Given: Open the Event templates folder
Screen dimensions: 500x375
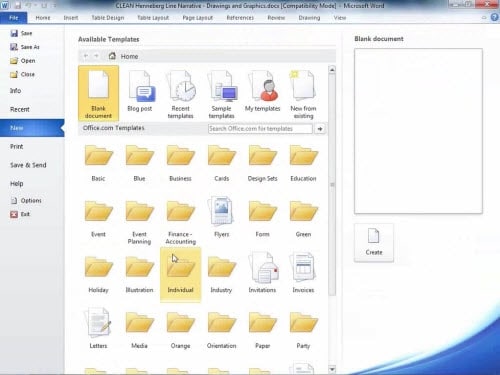Looking at the screenshot, I should (x=98, y=218).
